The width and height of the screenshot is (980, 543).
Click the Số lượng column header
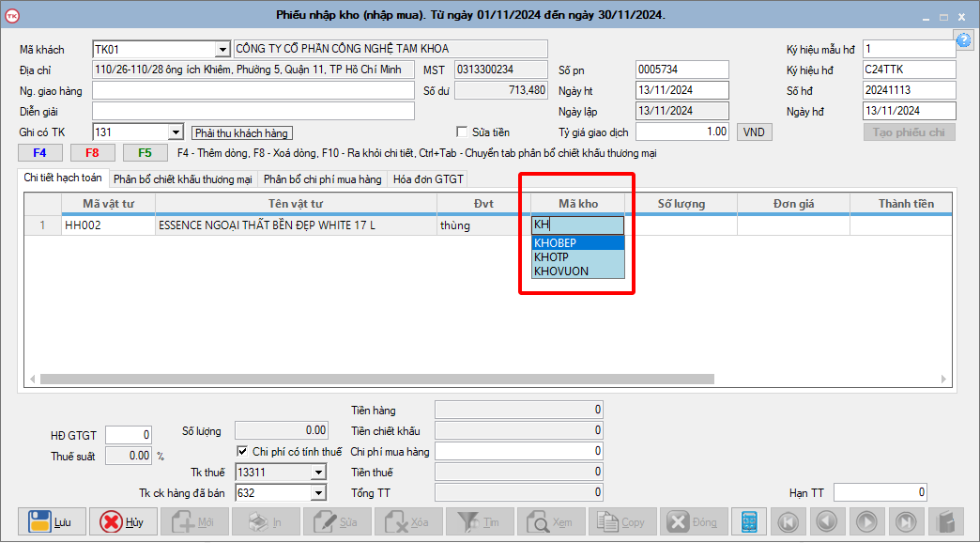[681, 203]
